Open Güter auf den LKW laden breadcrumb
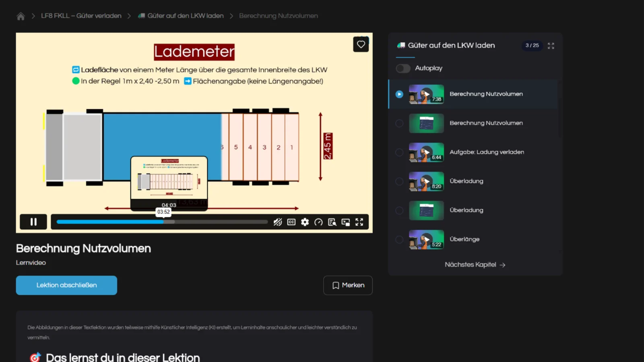 186,16
